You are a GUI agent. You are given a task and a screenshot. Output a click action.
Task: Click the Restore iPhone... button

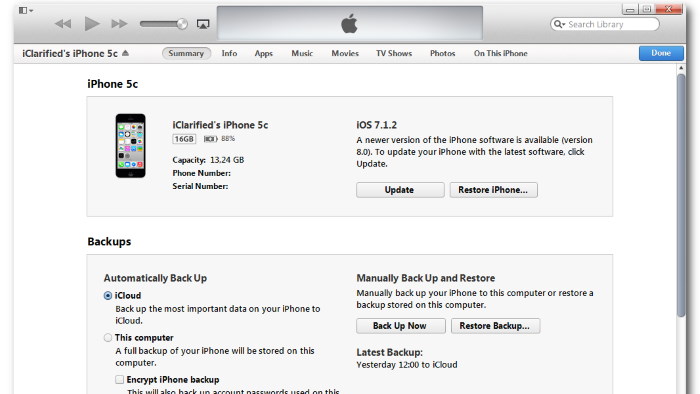[493, 190]
